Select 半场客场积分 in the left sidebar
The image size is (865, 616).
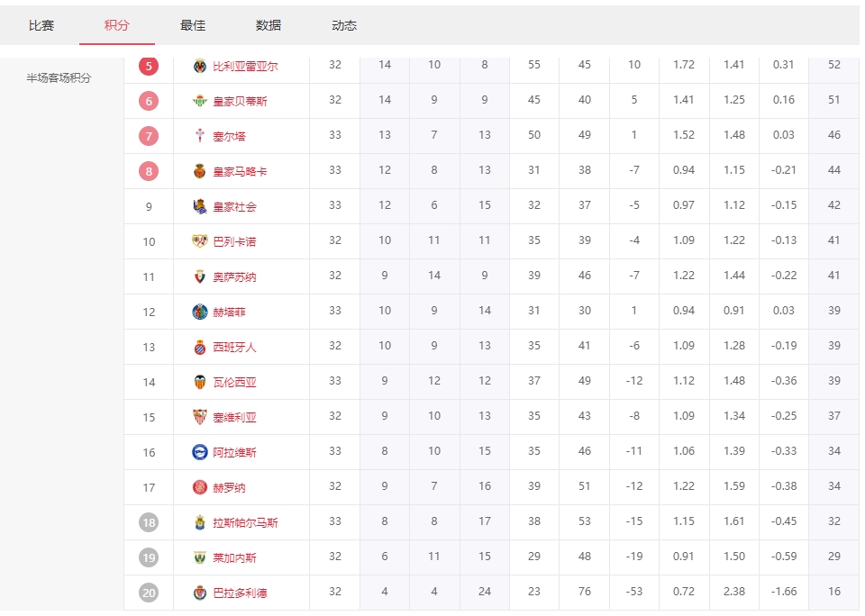tap(59, 78)
